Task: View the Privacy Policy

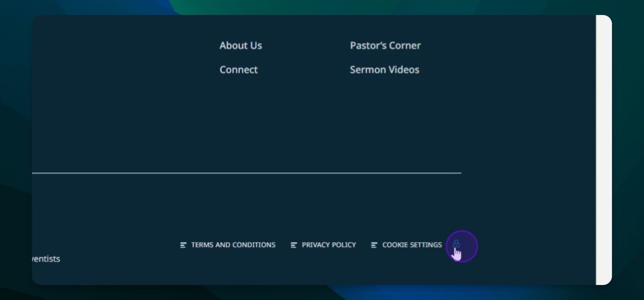Action: pos(329,245)
